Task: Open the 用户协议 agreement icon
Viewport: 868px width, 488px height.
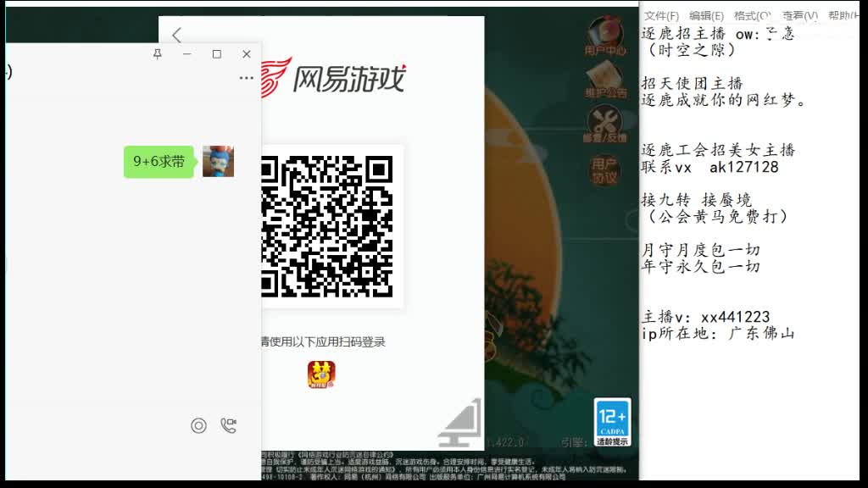Action: 604,170
